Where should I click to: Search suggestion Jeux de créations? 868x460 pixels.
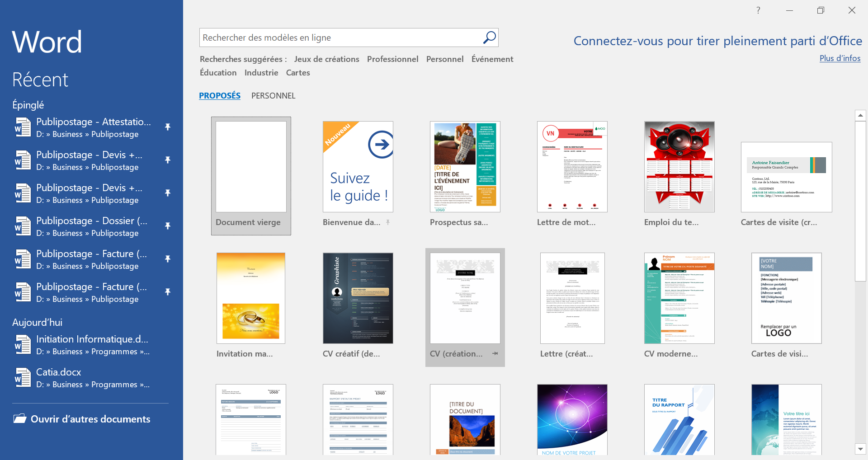pyautogui.click(x=326, y=59)
